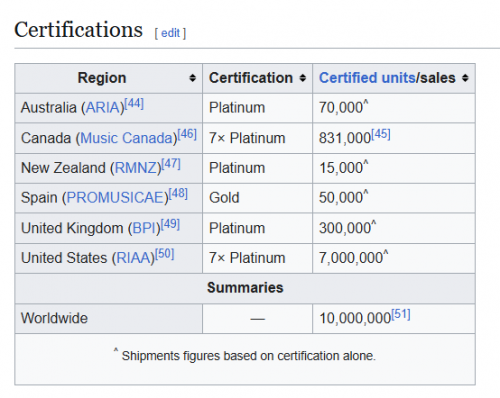Open reference 51 beside worldwide sales
The height and width of the screenshot is (398, 500).
tap(401, 314)
